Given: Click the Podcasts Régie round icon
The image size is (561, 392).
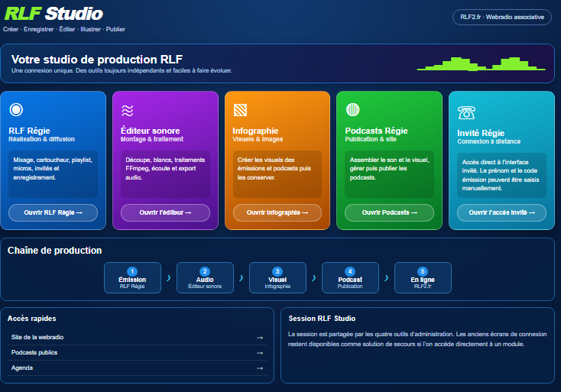Looking at the screenshot, I should pyautogui.click(x=352, y=109).
